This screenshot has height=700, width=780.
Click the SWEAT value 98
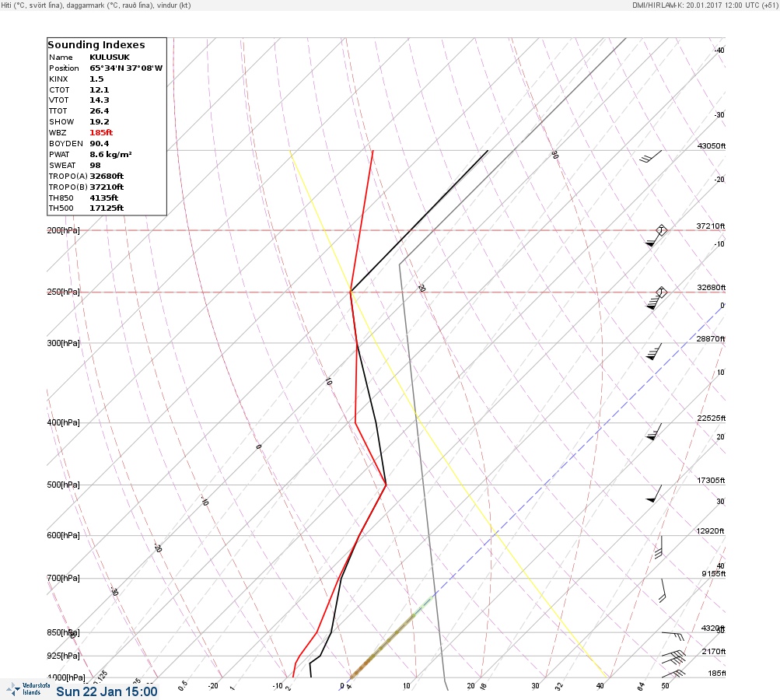pos(95,165)
